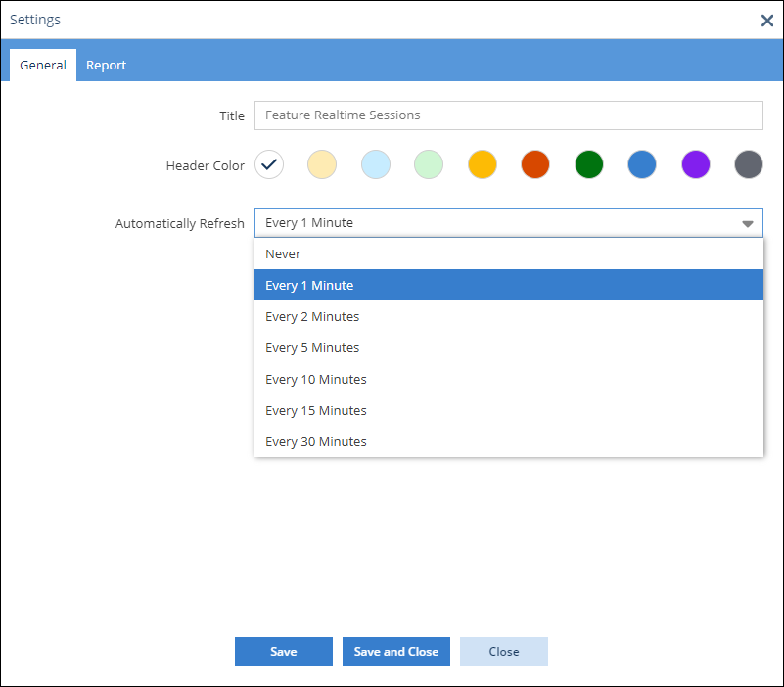Pick the light green header color
This screenshot has height=687, width=784.
[429, 164]
